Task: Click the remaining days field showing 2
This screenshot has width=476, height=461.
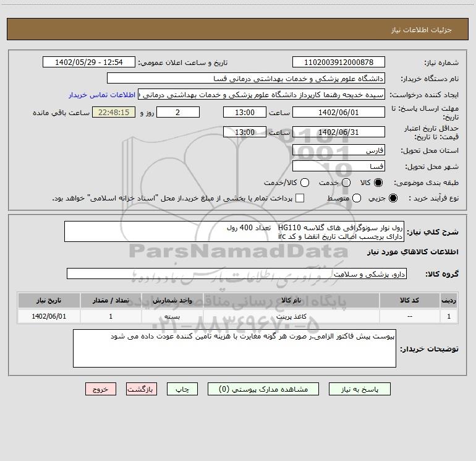Action: click(178, 112)
